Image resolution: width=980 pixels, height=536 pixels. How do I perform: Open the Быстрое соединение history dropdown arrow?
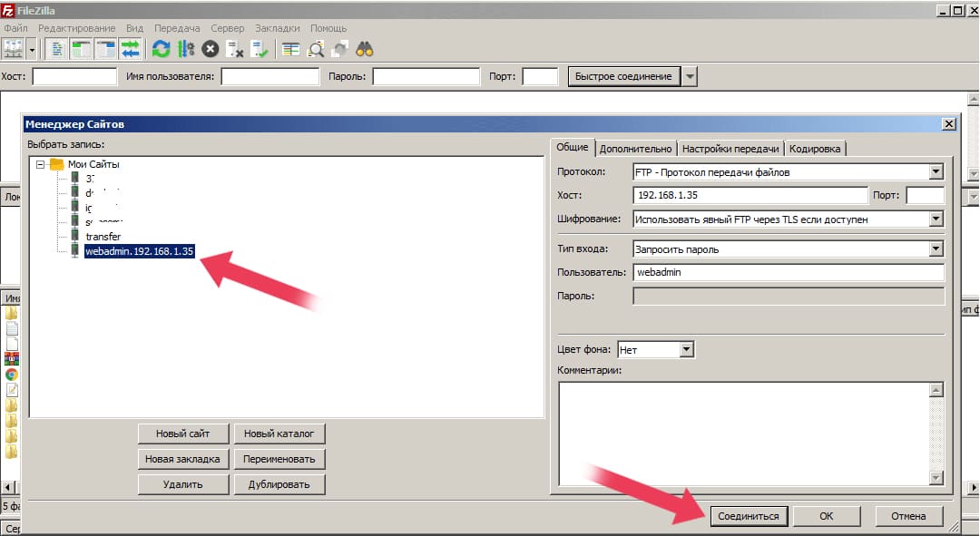(690, 76)
